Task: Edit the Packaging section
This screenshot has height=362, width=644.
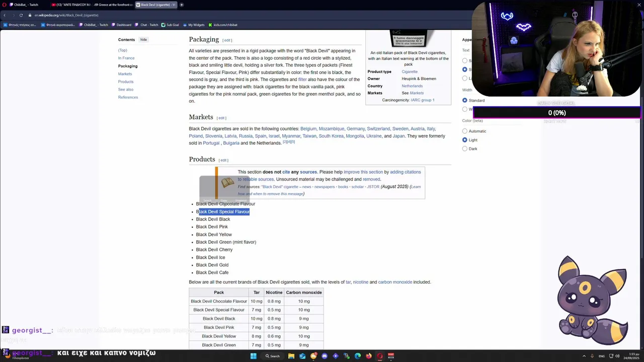Action: click(227, 40)
